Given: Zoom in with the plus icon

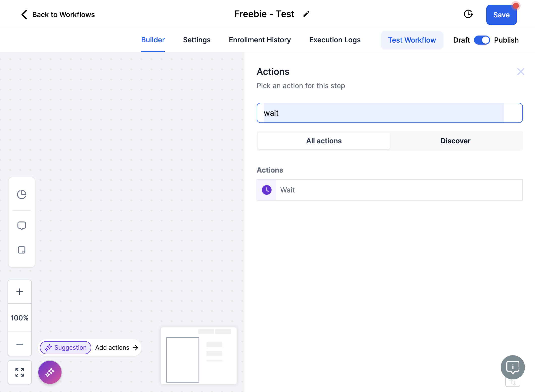Looking at the screenshot, I should pyautogui.click(x=20, y=292).
